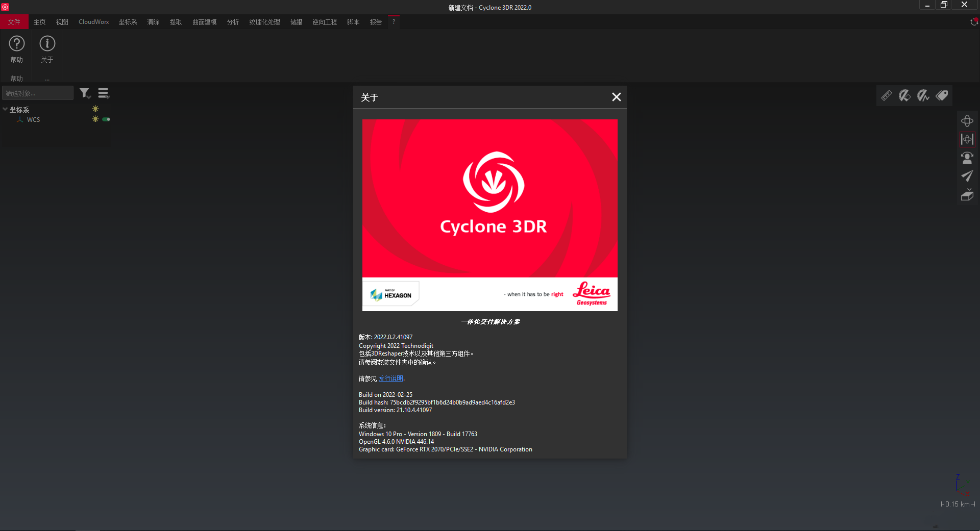The height and width of the screenshot is (531, 980).
Task: Open the 坐标系 ribbon tab
Action: click(x=128, y=22)
